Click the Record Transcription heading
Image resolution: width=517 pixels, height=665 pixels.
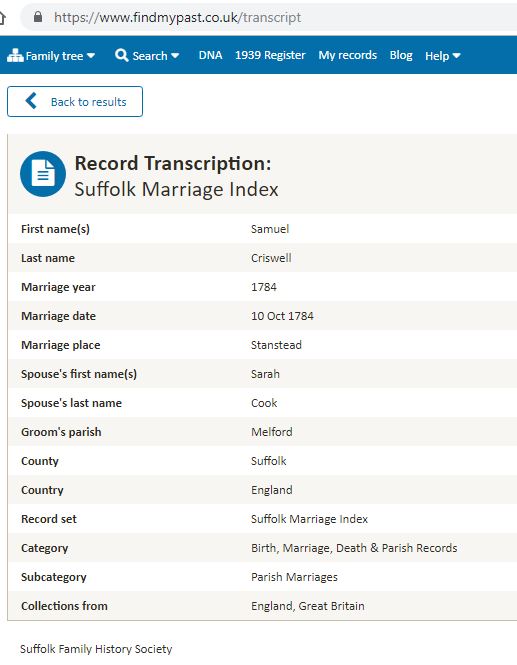pos(173,163)
